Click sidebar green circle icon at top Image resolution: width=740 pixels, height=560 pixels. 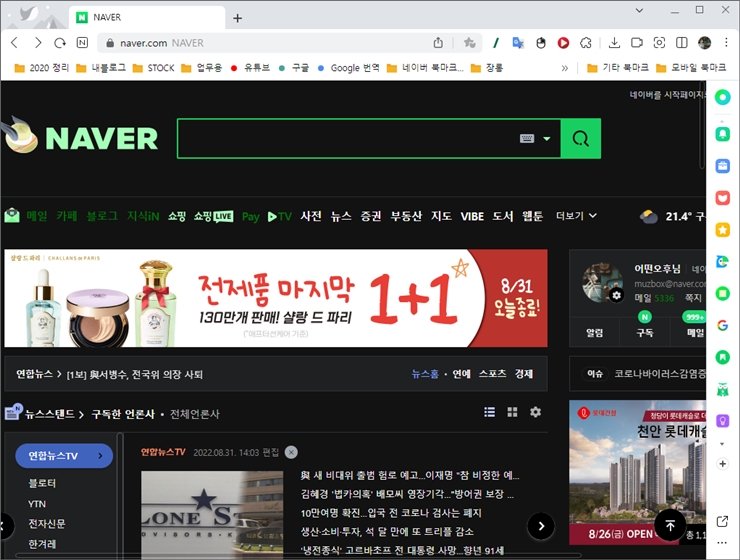(723, 97)
